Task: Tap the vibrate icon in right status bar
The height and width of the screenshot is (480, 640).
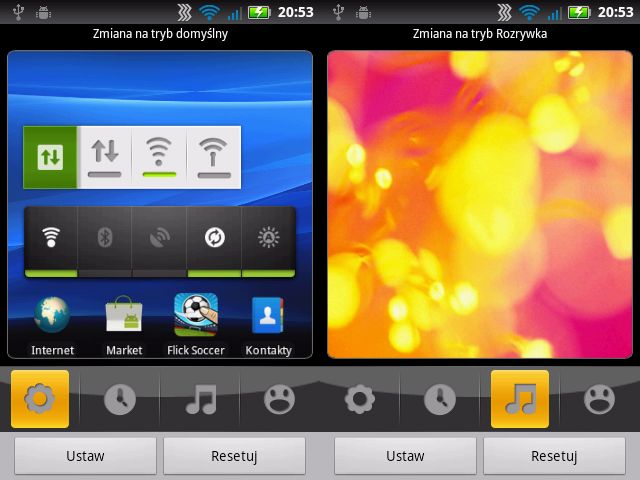Action: (504, 12)
